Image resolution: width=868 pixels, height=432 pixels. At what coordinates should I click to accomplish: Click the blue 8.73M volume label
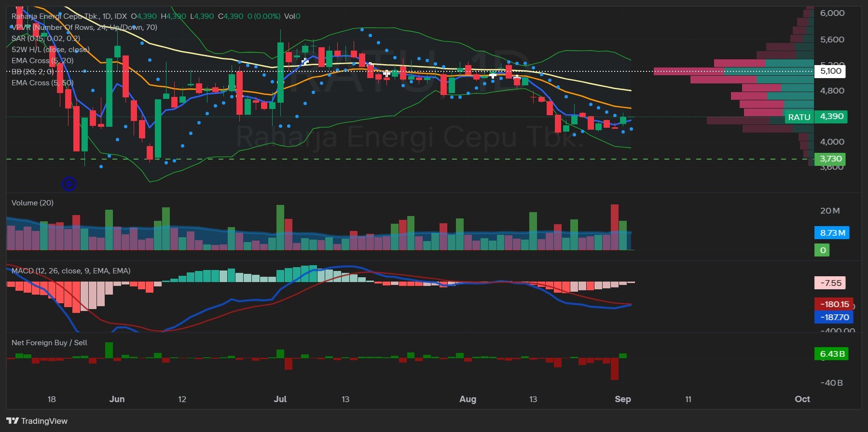coord(832,233)
